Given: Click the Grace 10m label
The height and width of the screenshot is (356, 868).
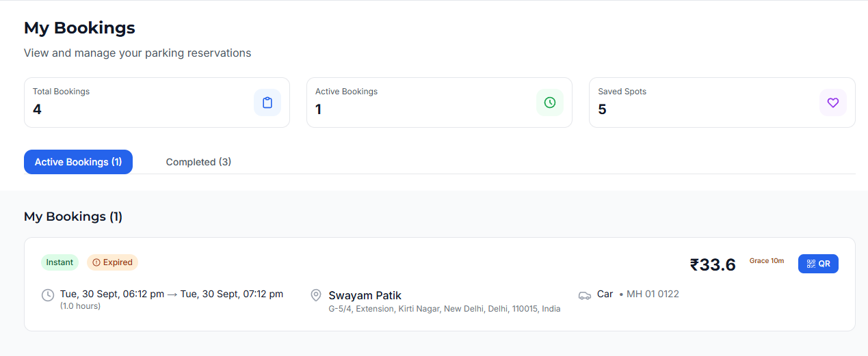Looking at the screenshot, I should click(x=767, y=261).
